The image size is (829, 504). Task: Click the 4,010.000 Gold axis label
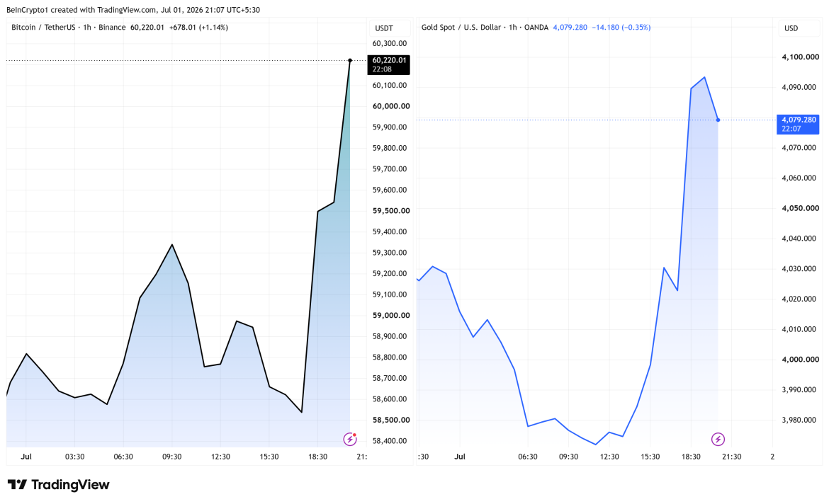click(799, 329)
